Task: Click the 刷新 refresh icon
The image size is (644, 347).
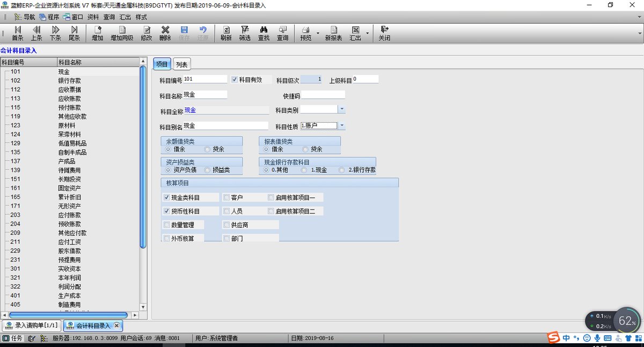Action: pyautogui.click(x=226, y=33)
